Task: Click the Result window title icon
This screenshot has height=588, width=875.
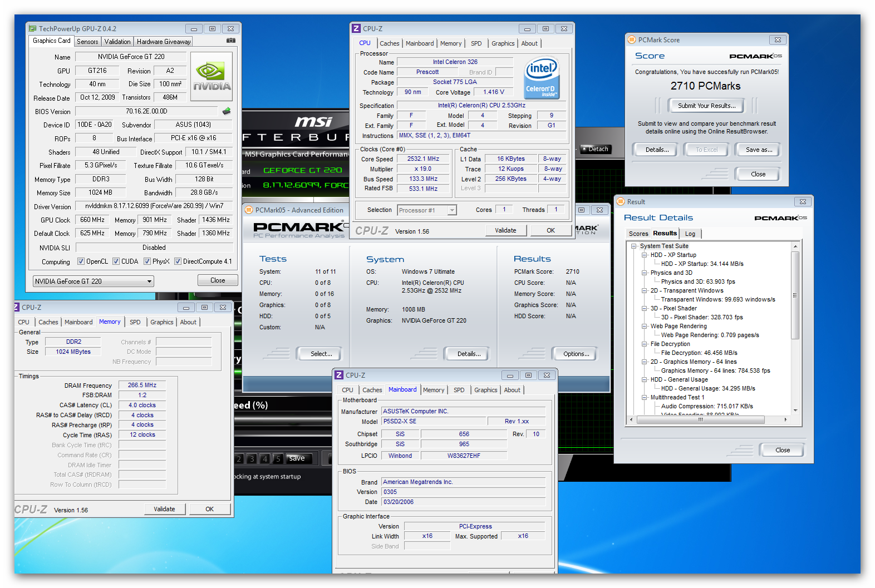Action: tap(621, 201)
